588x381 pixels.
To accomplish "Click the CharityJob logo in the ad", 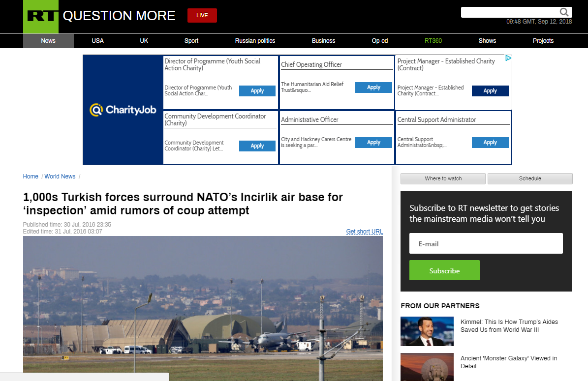I will (123, 110).
